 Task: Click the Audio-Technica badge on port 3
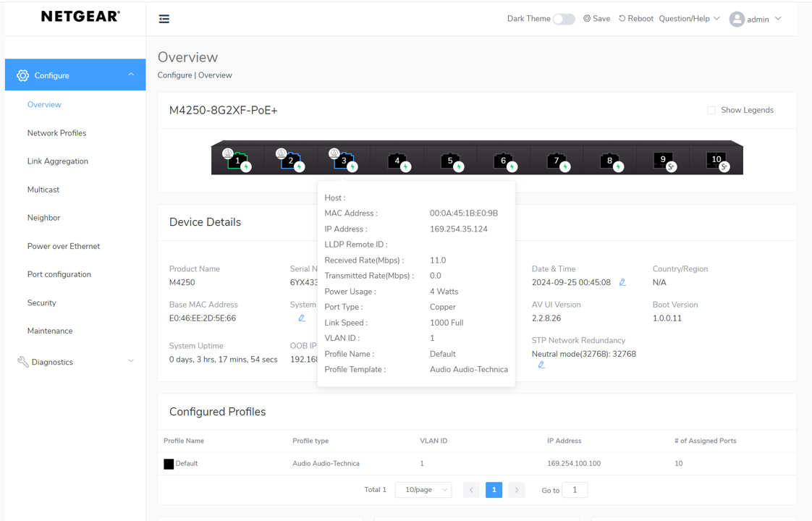[334, 153]
